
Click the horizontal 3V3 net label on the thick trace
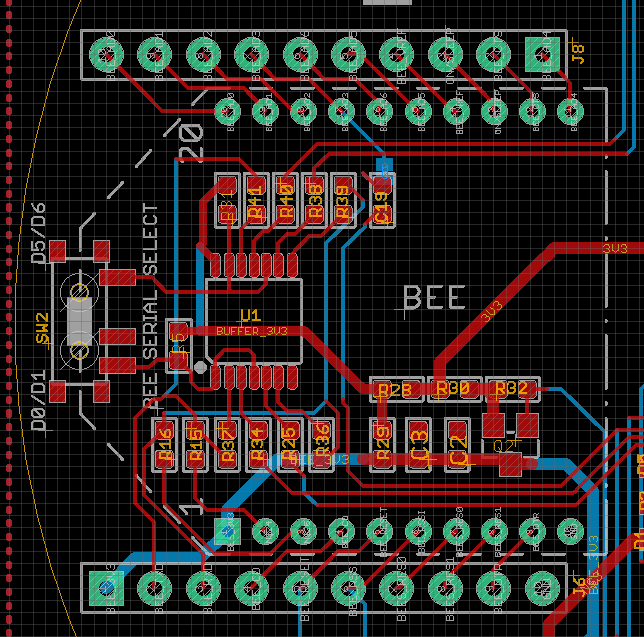(x=615, y=248)
